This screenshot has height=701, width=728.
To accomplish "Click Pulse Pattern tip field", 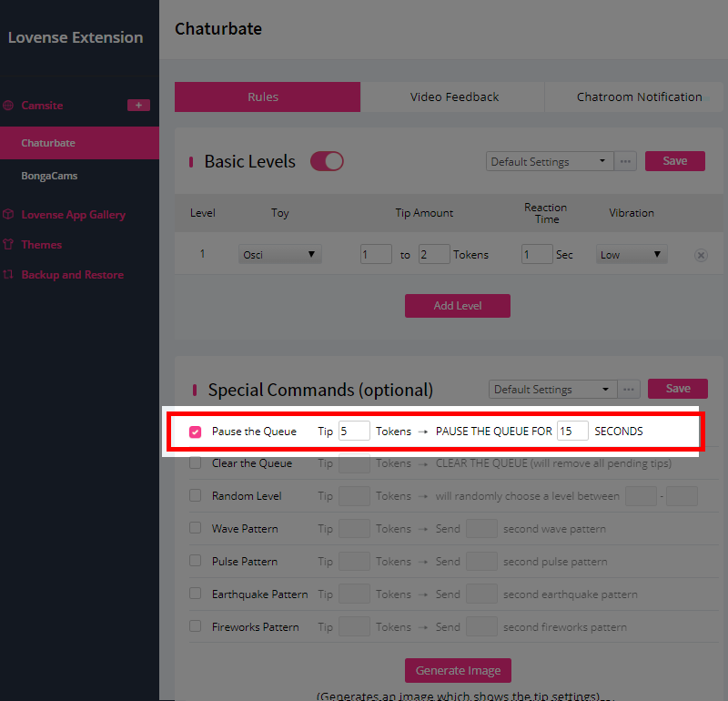I will pos(354,561).
